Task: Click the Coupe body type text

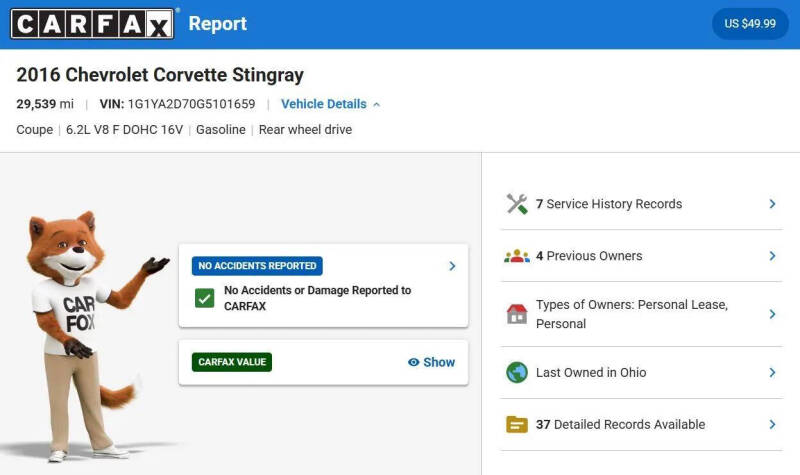Action: point(35,130)
